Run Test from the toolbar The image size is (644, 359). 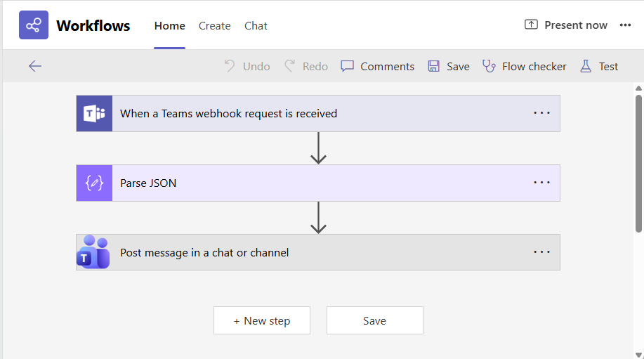pos(599,66)
